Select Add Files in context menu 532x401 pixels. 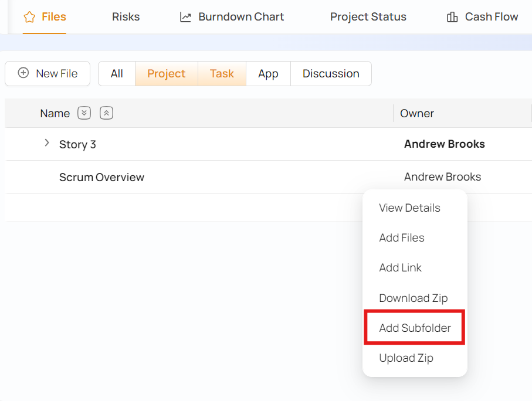402,237
